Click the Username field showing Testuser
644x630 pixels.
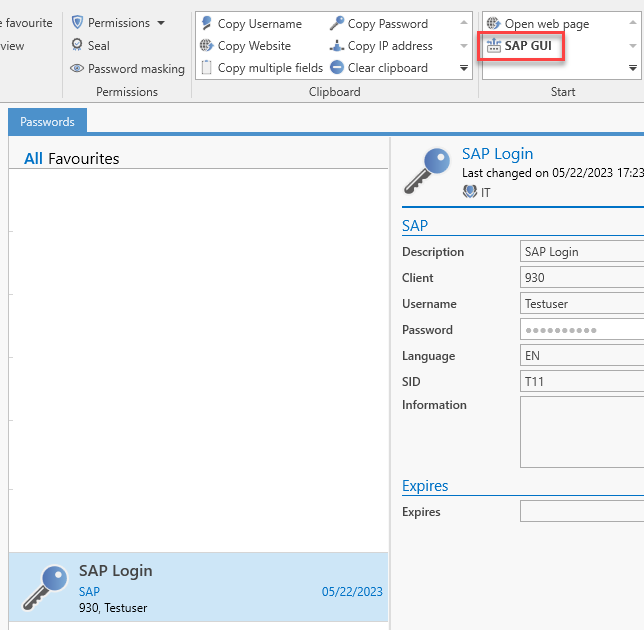[x=582, y=304]
